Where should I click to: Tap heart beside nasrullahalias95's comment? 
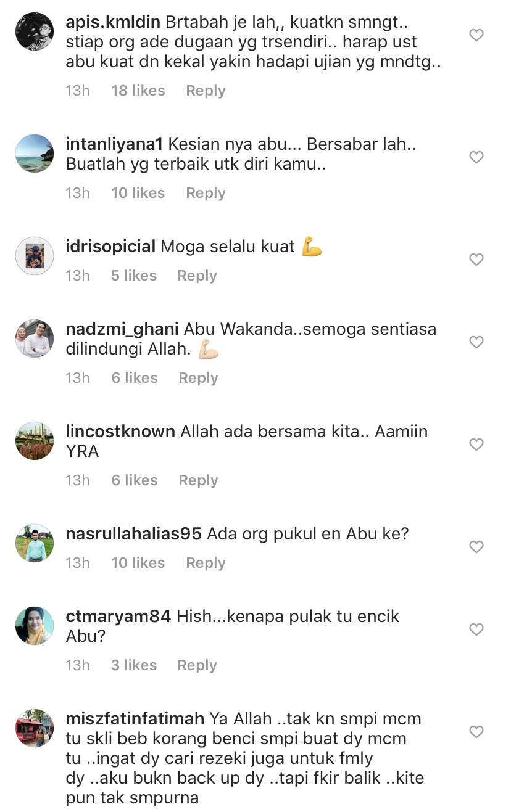click(476, 547)
